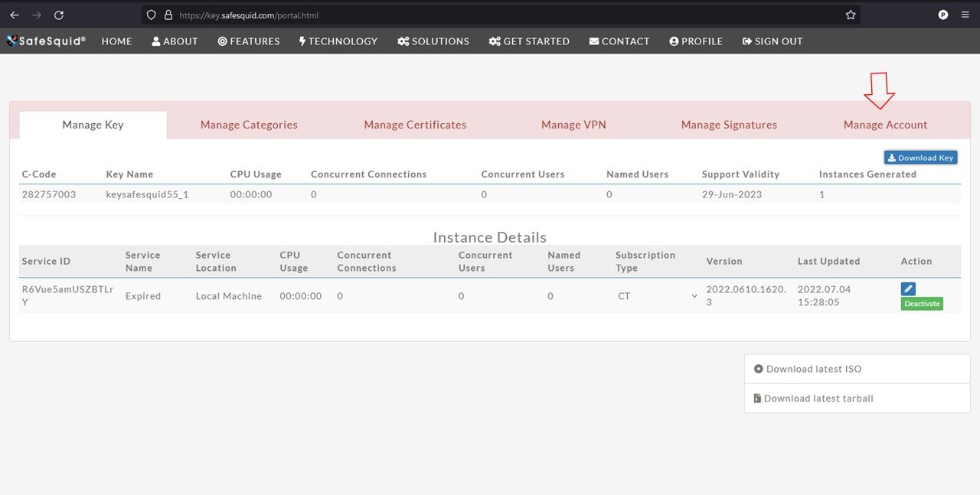This screenshot has width=980, height=495.
Task: Click the Local Machine location cell
Action: pos(229,296)
